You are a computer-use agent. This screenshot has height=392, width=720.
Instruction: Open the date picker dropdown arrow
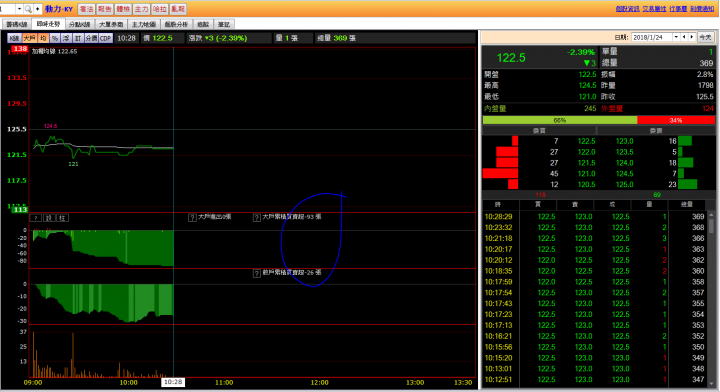[x=676, y=37]
